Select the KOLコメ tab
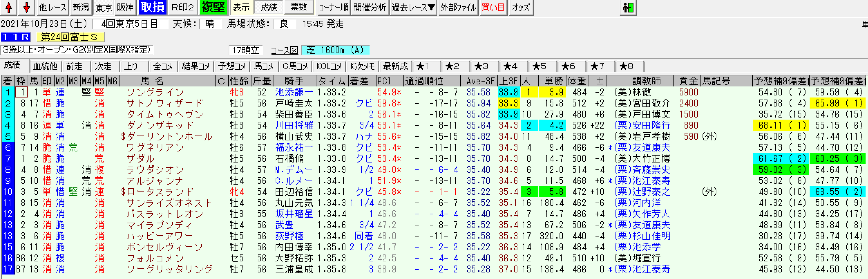Screen dimensions: 868x279 [329, 66]
